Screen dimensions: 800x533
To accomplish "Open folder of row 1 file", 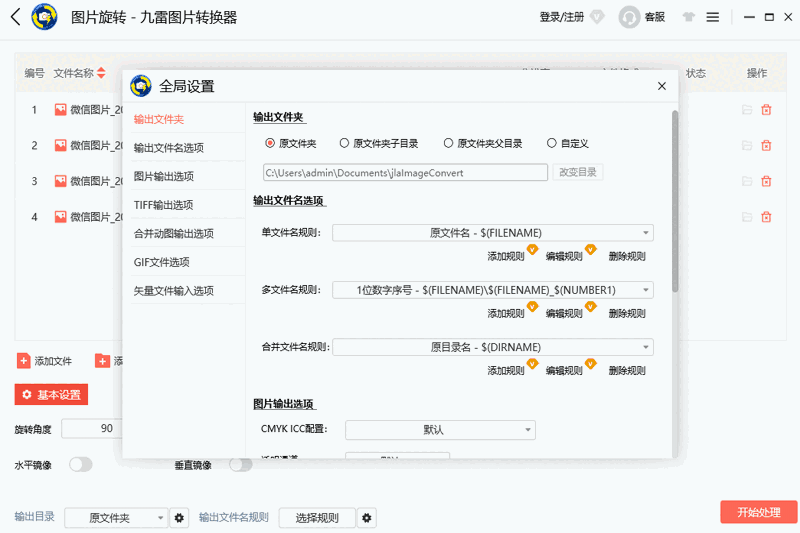I will click(747, 110).
